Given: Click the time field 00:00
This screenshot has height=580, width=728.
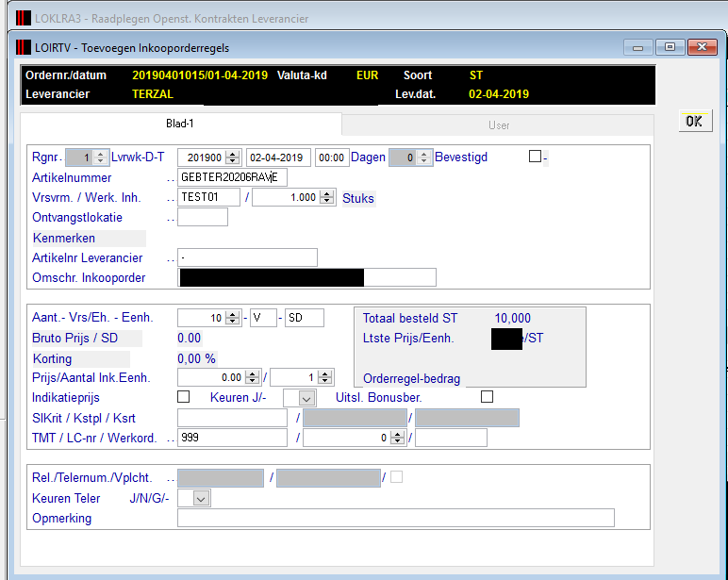Looking at the screenshot, I should [x=332, y=157].
